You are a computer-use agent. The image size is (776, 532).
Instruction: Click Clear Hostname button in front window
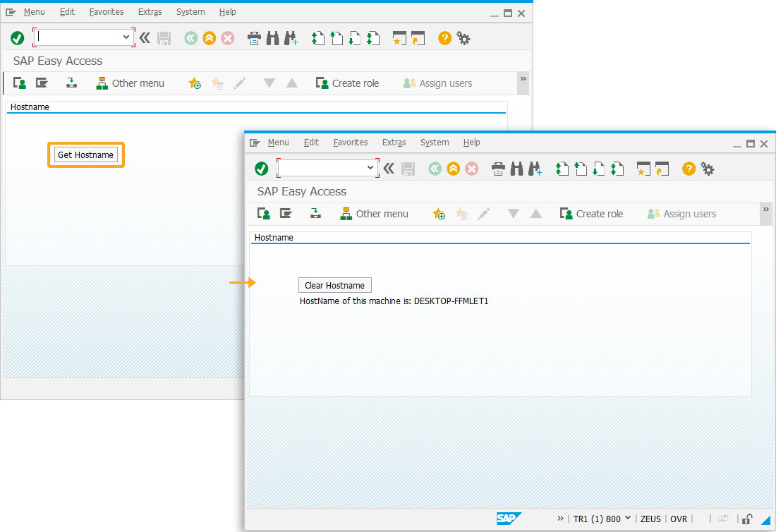pyautogui.click(x=334, y=286)
